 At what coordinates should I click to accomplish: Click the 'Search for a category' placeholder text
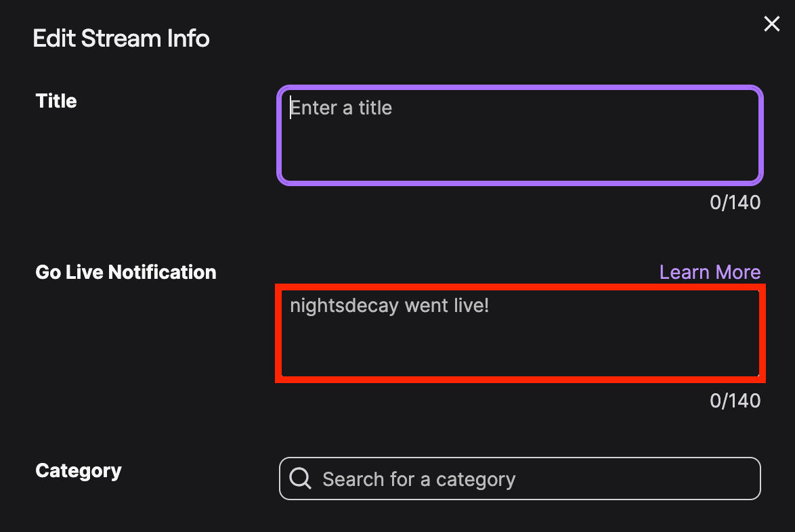click(x=418, y=479)
